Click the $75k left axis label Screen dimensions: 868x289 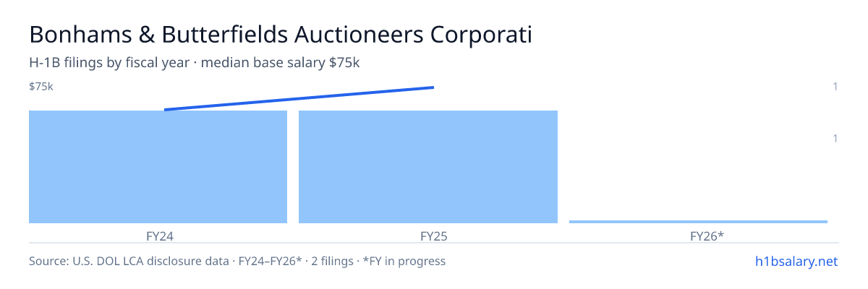pyautogui.click(x=41, y=87)
